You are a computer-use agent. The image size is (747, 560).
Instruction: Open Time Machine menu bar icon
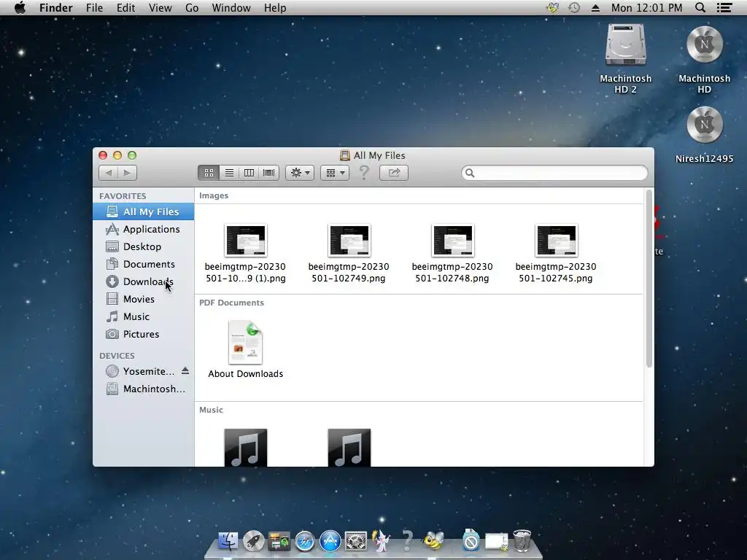pos(574,7)
